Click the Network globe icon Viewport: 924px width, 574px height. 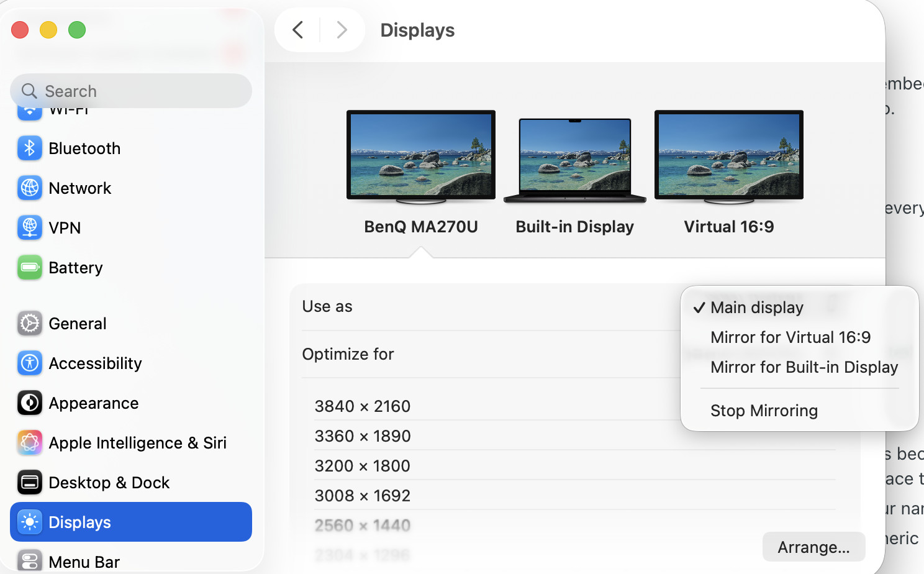[x=30, y=188]
